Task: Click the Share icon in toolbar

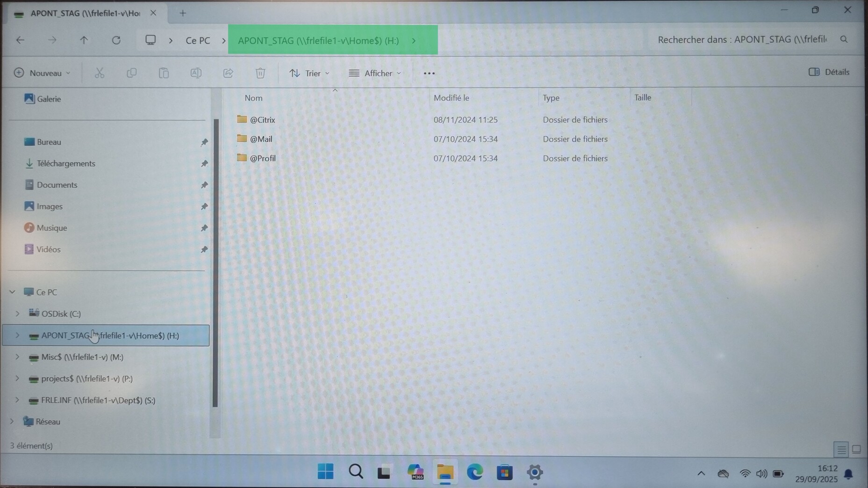Action: [228, 73]
